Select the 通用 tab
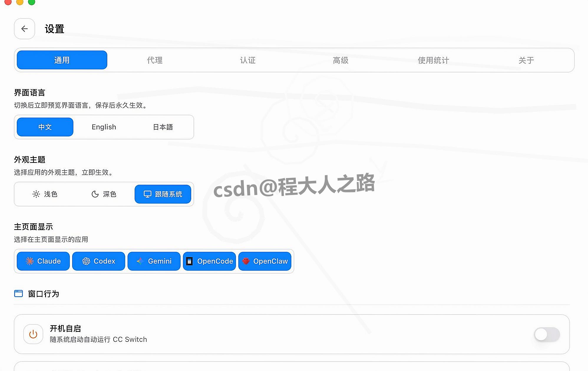 pos(62,60)
